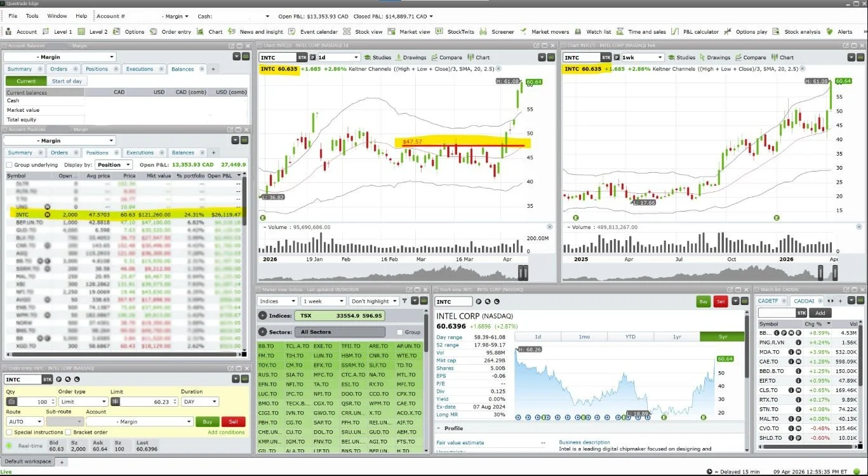Click the calculator icon beside Qty field

[13, 402]
